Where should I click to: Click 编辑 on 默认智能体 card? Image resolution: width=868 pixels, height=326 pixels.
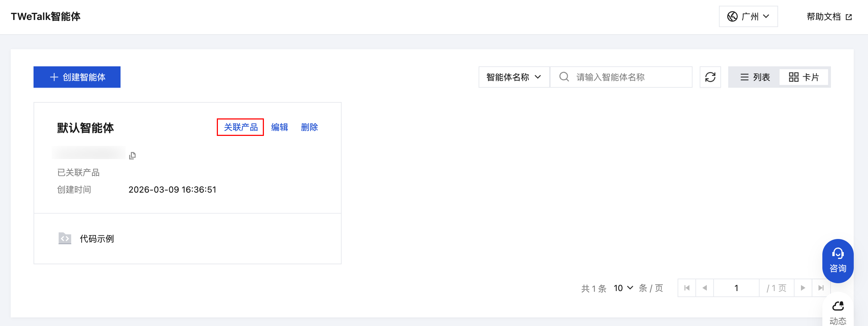point(279,127)
